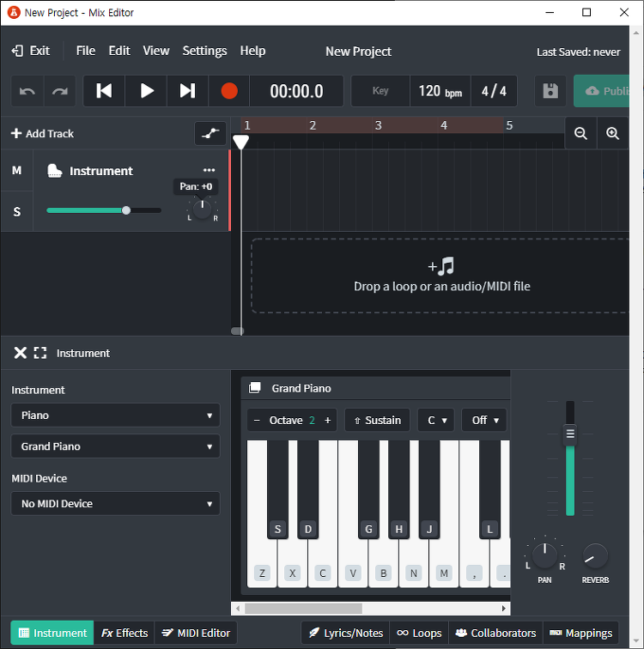Open the Settings menu

[204, 51]
